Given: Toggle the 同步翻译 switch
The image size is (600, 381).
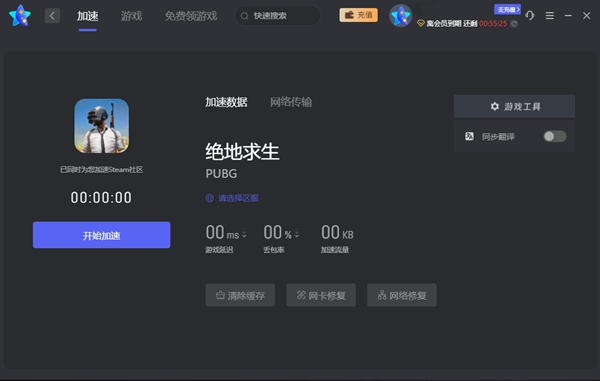Looking at the screenshot, I should point(555,137).
